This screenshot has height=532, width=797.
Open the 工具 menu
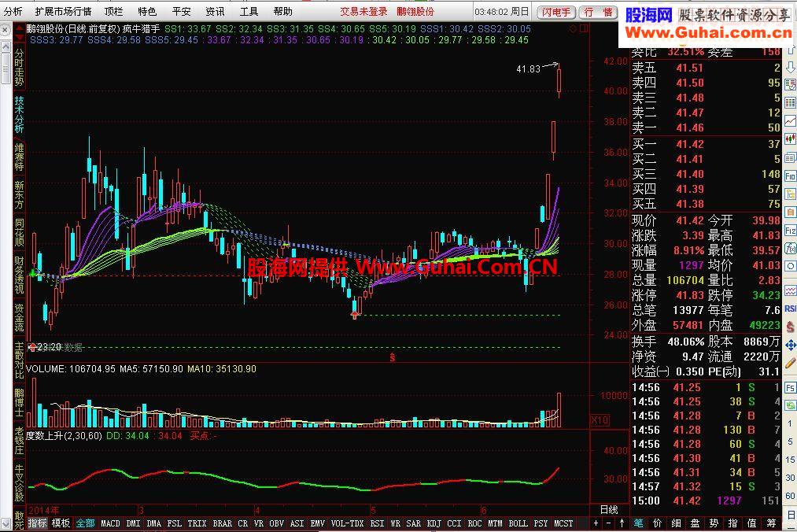249,11
